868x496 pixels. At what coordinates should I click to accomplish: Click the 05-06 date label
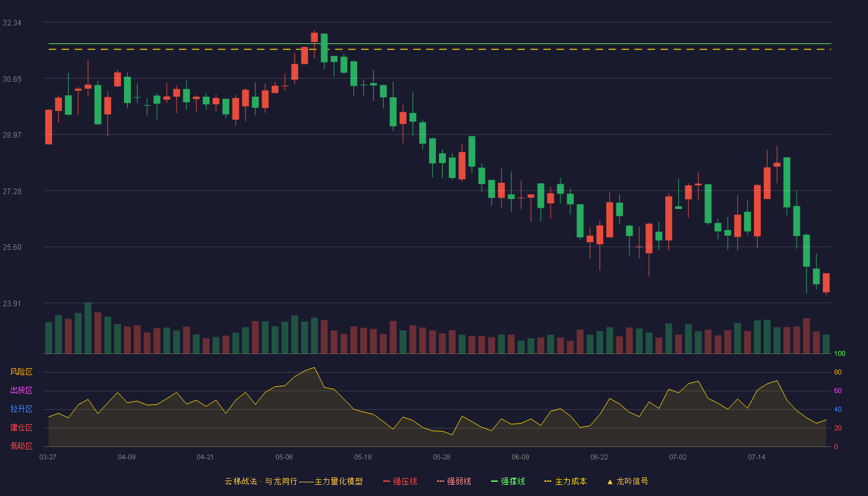click(x=284, y=457)
